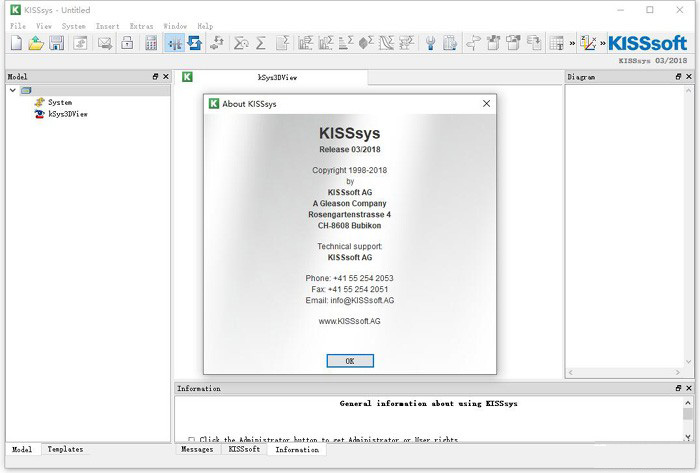Close the Information panel
The height and width of the screenshot is (473, 700).
pyautogui.click(x=689, y=388)
